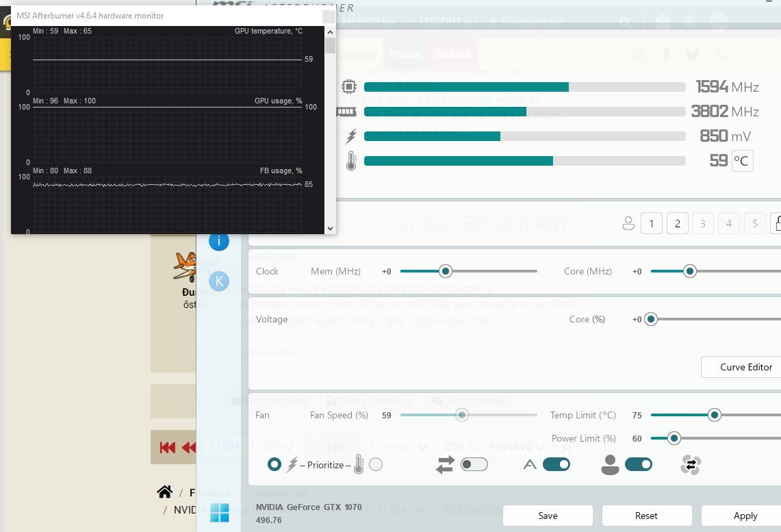Click the GPU temperature graph
This screenshot has width=781, height=532.
(x=167, y=64)
